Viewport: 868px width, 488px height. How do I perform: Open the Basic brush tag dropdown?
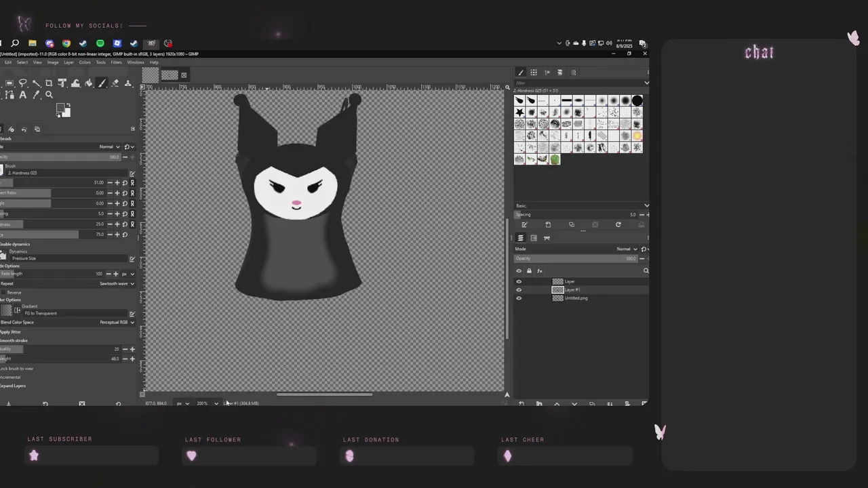point(581,206)
